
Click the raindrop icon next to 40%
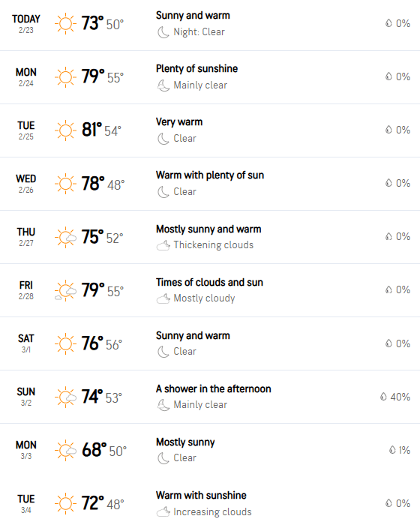pyautogui.click(x=383, y=397)
